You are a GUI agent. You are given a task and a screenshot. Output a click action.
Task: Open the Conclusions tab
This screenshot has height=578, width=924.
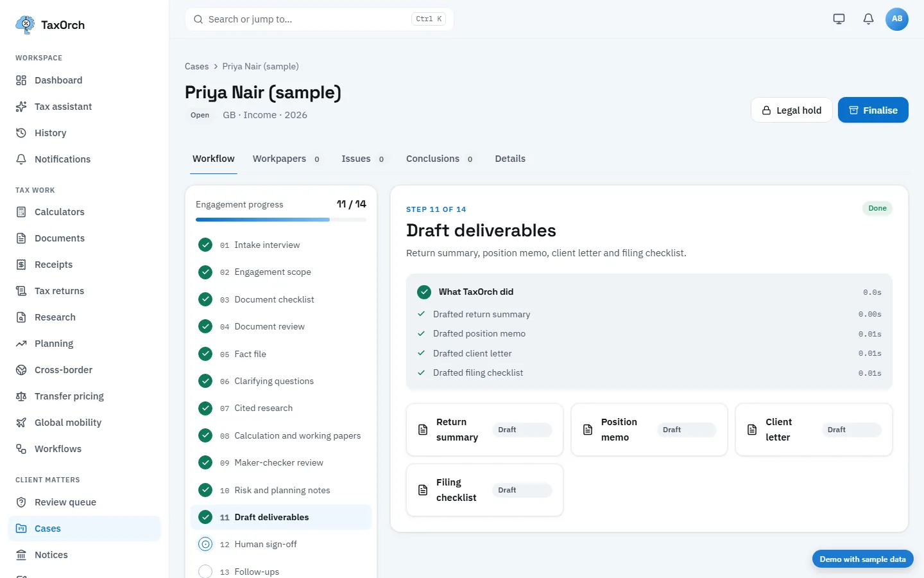440,159
